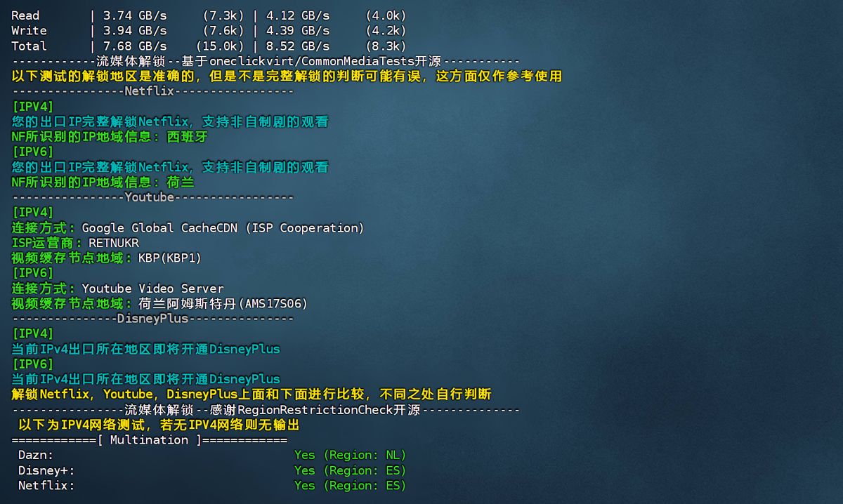Click the "Netflix:" service label in the Multination list

tap(46, 486)
